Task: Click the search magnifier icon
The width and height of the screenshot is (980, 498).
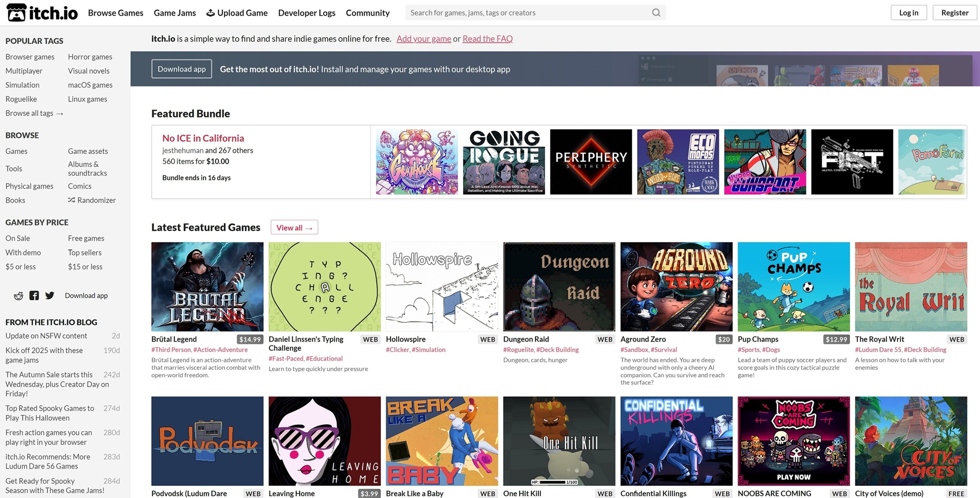Action: coord(656,13)
